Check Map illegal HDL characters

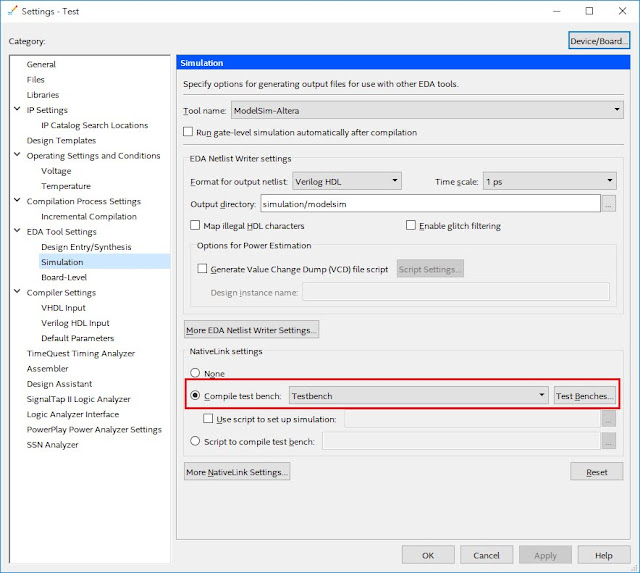(195, 225)
